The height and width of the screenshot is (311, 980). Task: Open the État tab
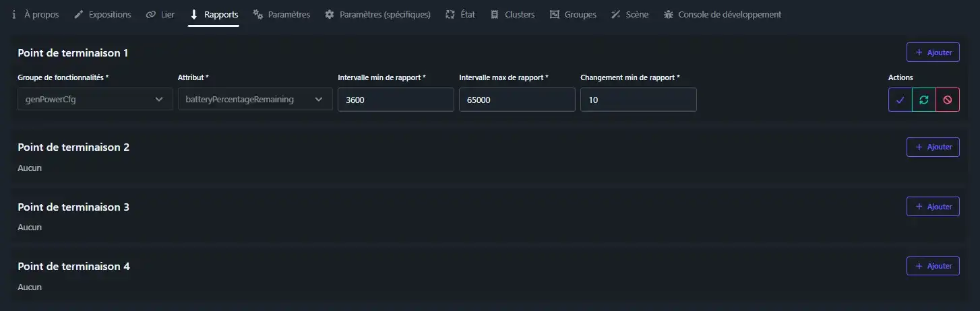coord(460,14)
